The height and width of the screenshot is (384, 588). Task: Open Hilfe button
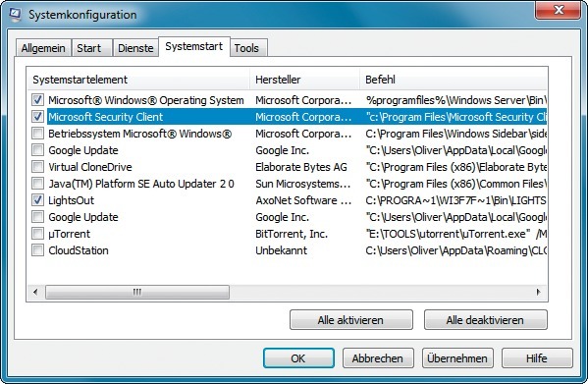click(x=537, y=358)
